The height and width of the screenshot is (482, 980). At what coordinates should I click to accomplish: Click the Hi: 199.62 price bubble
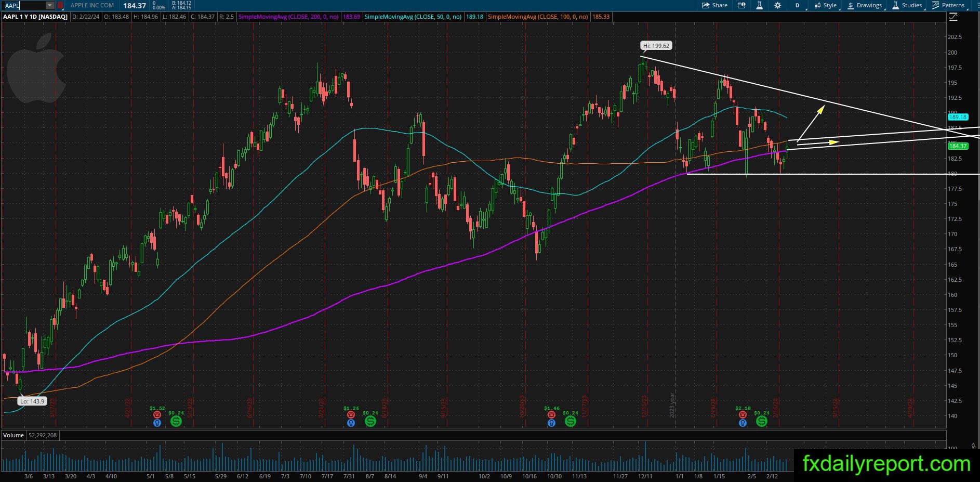(x=656, y=46)
